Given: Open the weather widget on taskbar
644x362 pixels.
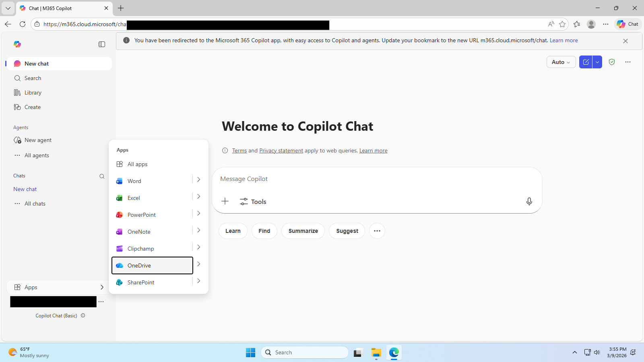Looking at the screenshot, I should click(29, 352).
